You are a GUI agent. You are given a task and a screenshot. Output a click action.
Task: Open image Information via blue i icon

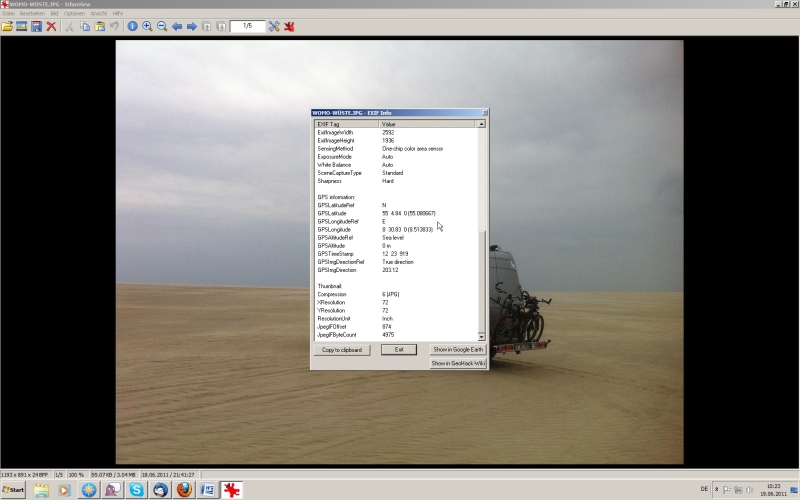(x=132, y=26)
